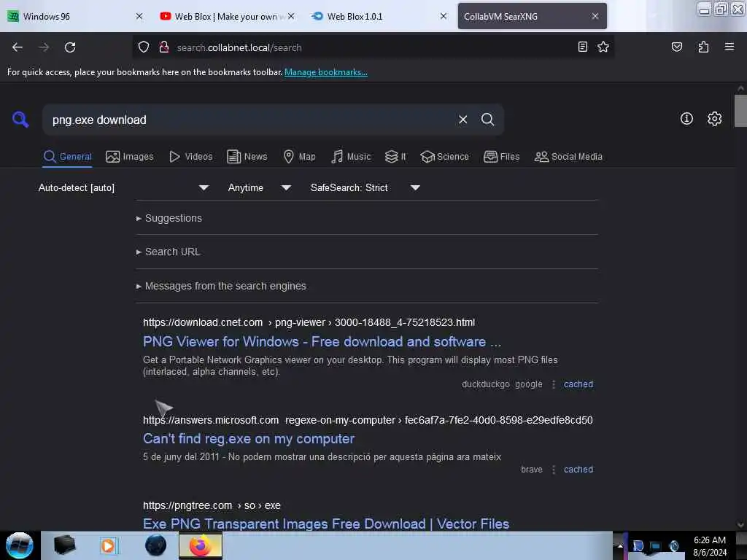Open Firefox hamburger application menu
This screenshot has width=747, height=560.
pos(729,47)
